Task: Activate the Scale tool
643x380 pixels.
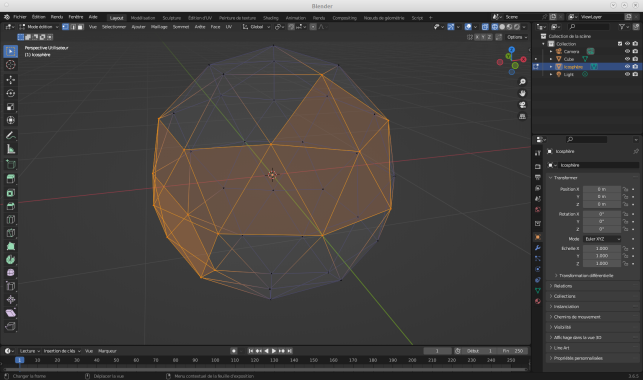Action: coord(11,107)
